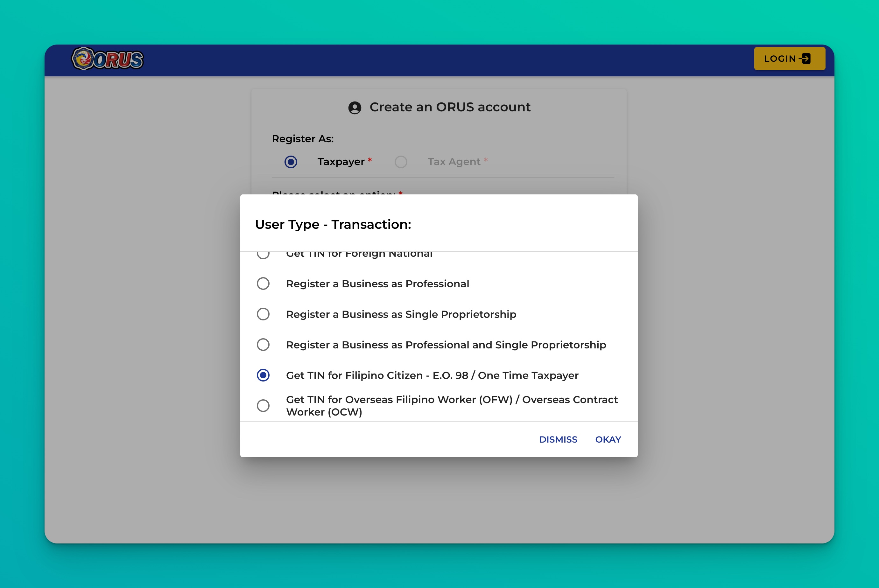Click the account avatar icon beside title

[x=355, y=108]
